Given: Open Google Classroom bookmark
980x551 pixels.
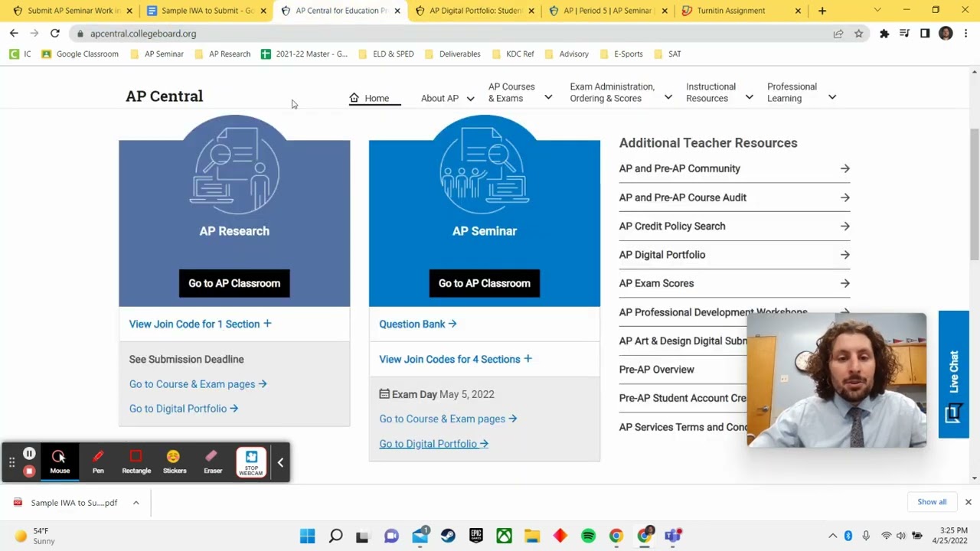Looking at the screenshot, I should point(80,54).
